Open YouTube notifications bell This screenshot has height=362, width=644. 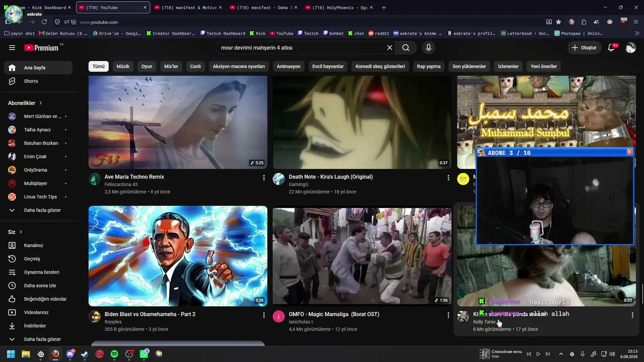click(612, 48)
